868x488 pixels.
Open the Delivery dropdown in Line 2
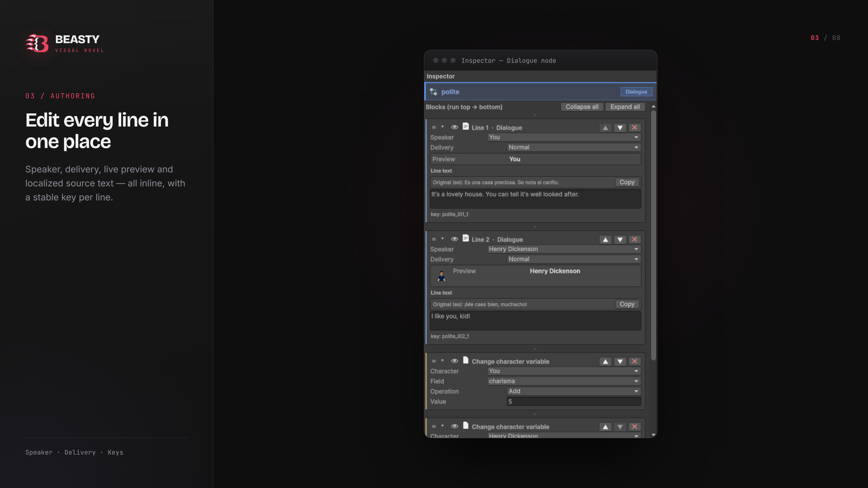click(574, 259)
